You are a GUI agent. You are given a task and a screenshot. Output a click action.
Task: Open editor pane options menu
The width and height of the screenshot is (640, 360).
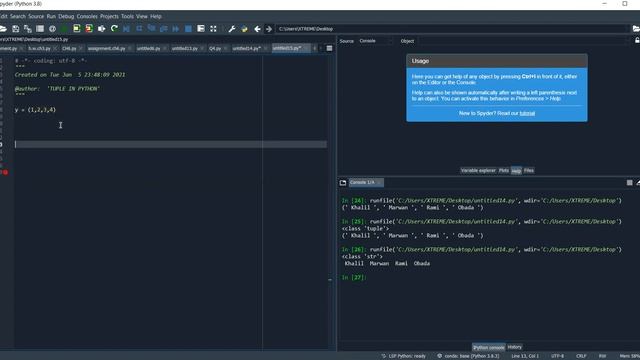point(329,48)
